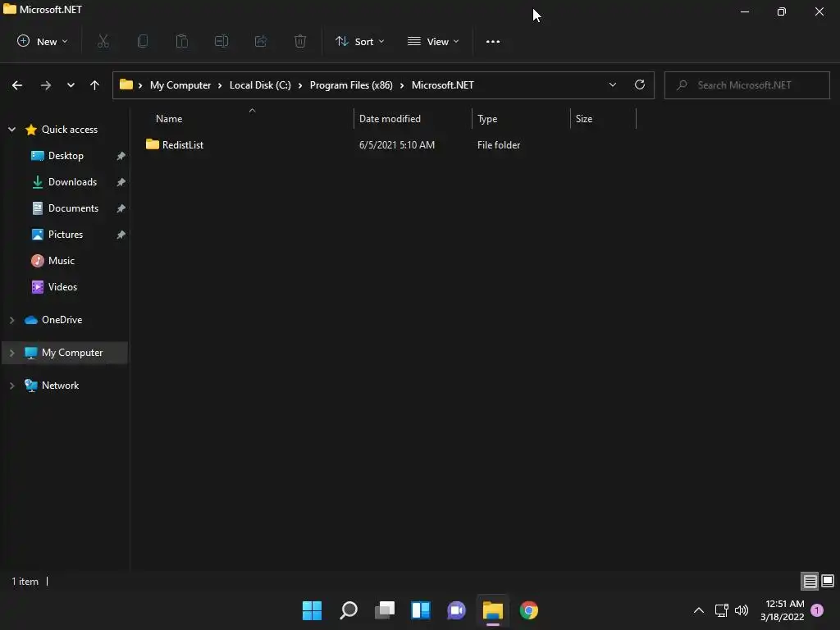Click the Cut scissors icon
The width and height of the screenshot is (840, 630).
click(x=103, y=41)
